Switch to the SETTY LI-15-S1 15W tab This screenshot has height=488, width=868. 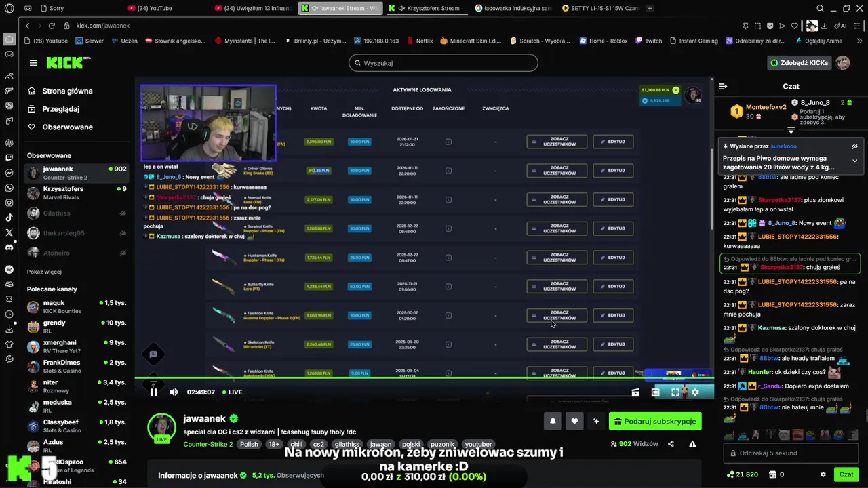tap(600, 8)
